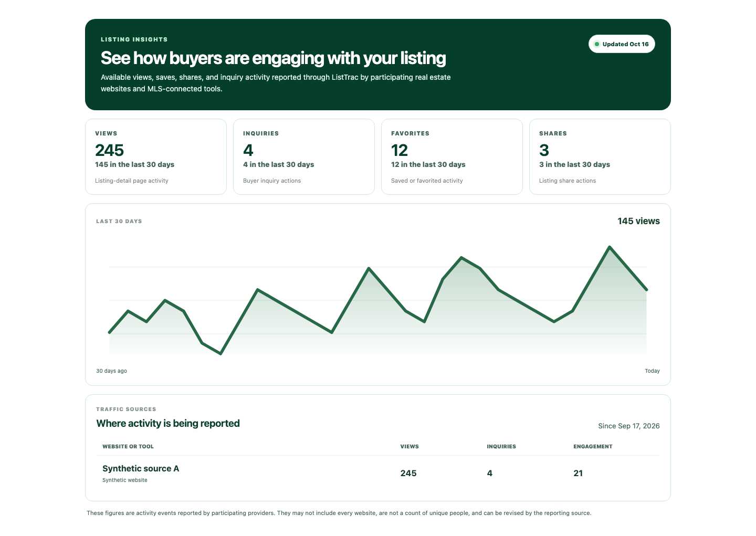Image resolution: width=756 pixels, height=536 pixels.
Task: Click the "30 days ago" axis label
Action: click(111, 371)
